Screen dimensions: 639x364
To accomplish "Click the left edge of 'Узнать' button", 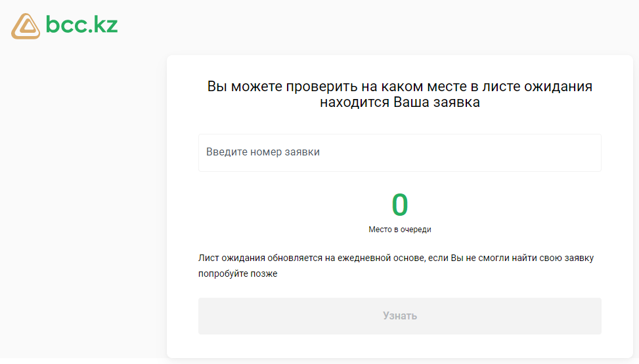I will (x=204, y=316).
